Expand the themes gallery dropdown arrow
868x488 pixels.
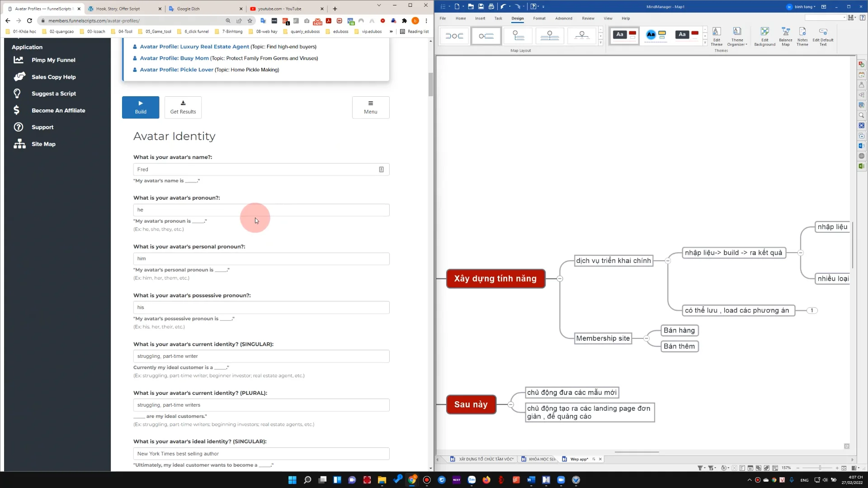click(x=705, y=43)
